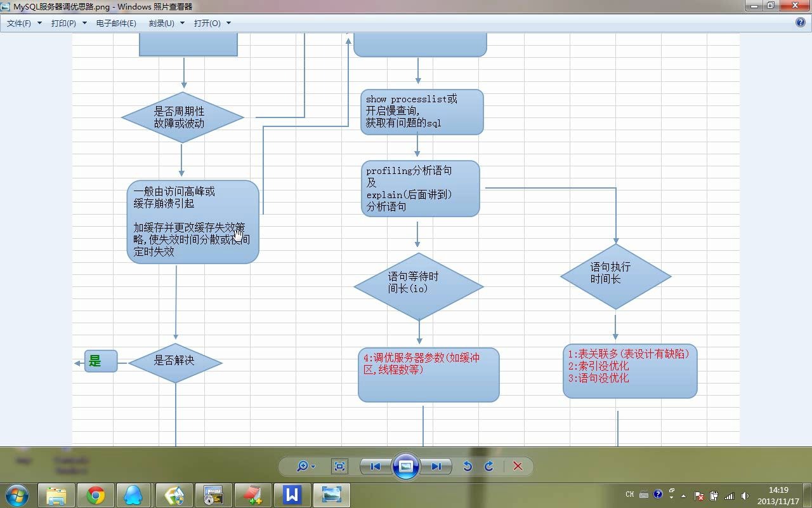The image size is (812, 508).
Task: Start the slide show
Action: [406, 466]
